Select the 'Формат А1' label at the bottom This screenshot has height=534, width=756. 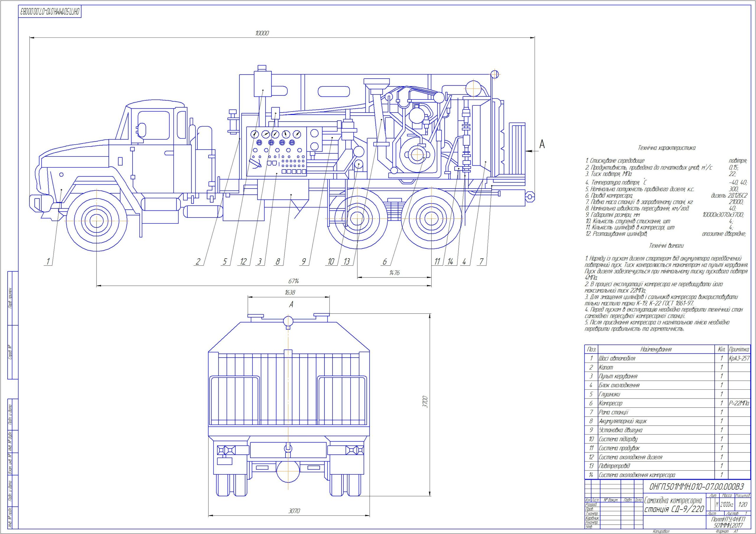coord(726,531)
